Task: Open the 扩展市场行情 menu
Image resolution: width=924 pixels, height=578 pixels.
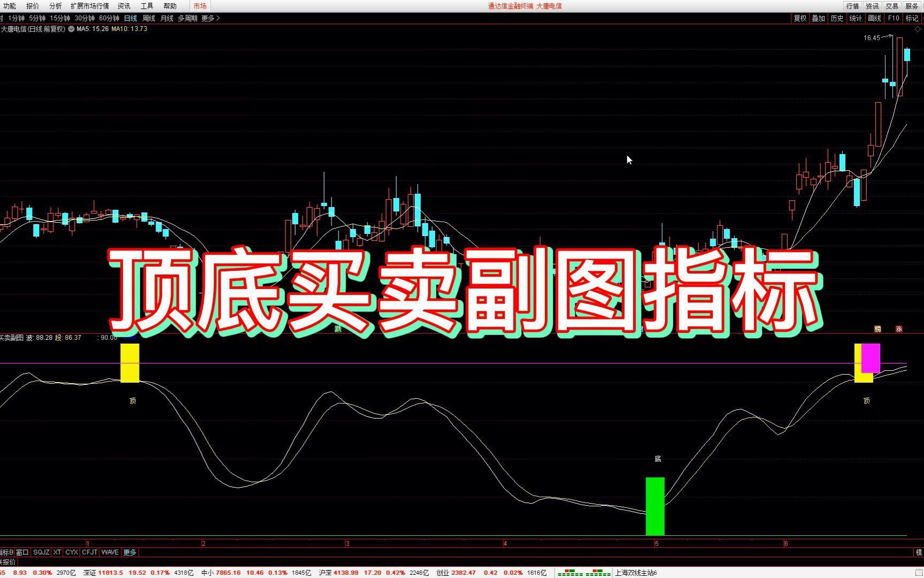Action: (x=89, y=6)
